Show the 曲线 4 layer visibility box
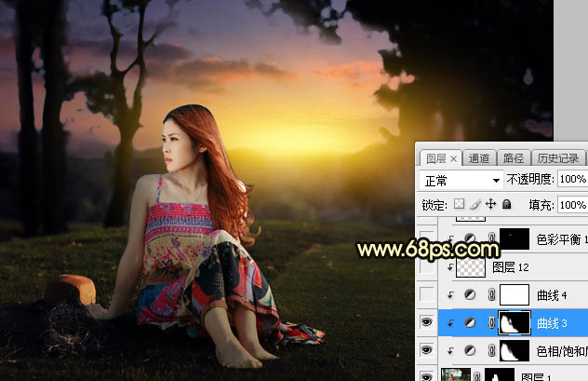The height and width of the screenshot is (381, 588). click(x=426, y=294)
